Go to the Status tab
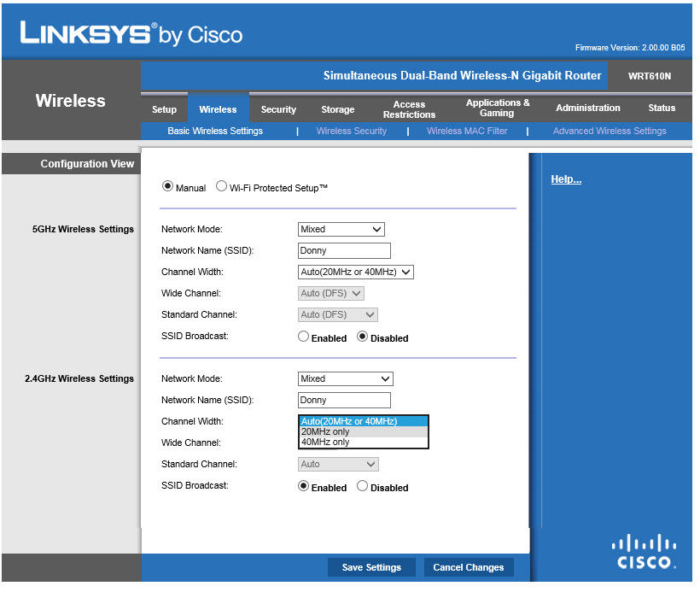Viewport: 700px width, 592px height. [662, 108]
